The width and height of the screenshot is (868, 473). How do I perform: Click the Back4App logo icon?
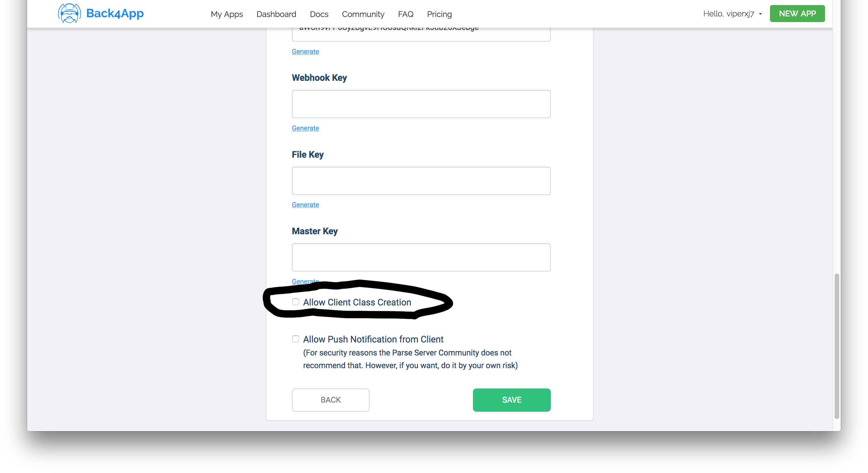coord(69,13)
